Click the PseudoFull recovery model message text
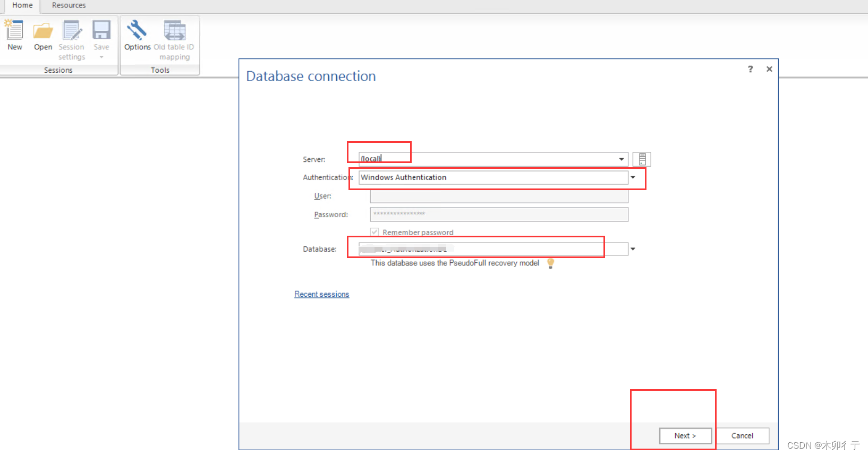Viewport: 868px width, 455px height. pyautogui.click(x=455, y=263)
